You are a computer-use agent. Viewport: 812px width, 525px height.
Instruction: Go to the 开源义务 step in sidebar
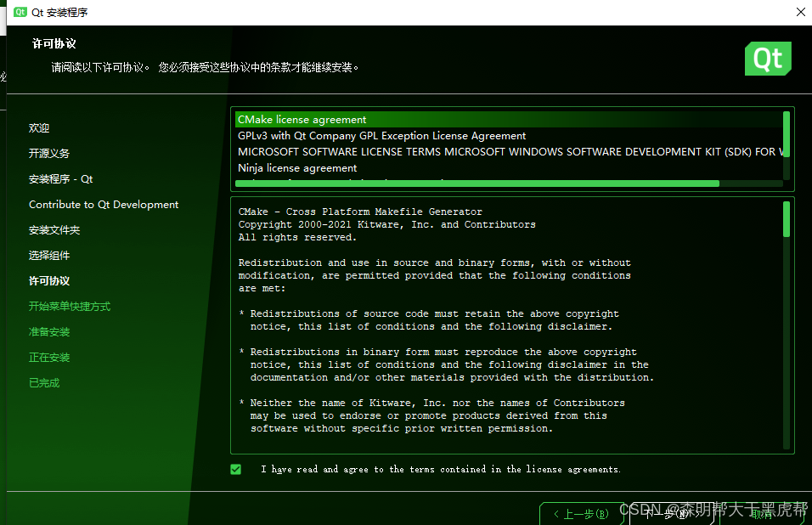(48, 153)
